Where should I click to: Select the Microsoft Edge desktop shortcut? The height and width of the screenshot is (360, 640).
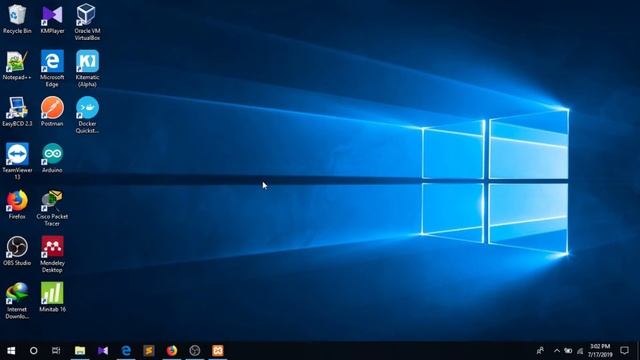pyautogui.click(x=52, y=68)
